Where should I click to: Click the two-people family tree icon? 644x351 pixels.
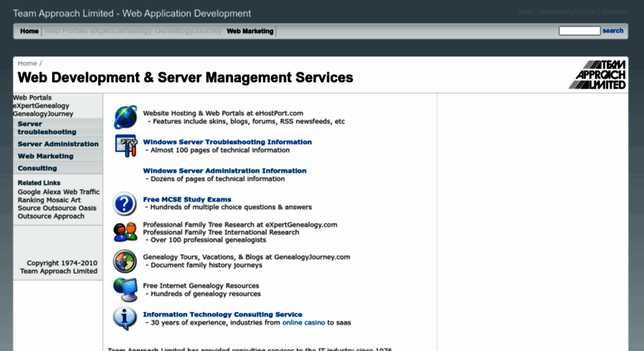click(125, 232)
